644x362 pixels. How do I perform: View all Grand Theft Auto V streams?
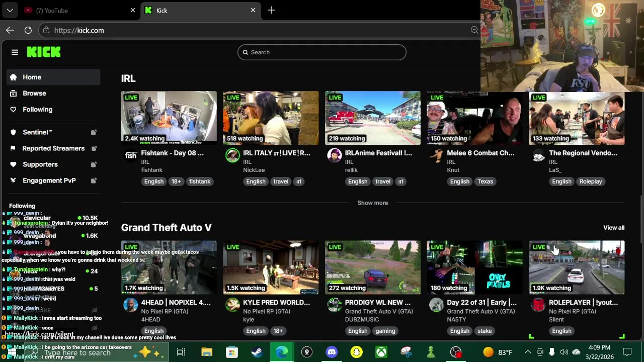click(614, 228)
